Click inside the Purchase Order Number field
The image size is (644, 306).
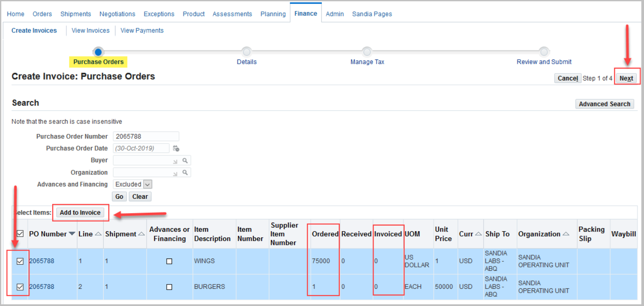146,136
